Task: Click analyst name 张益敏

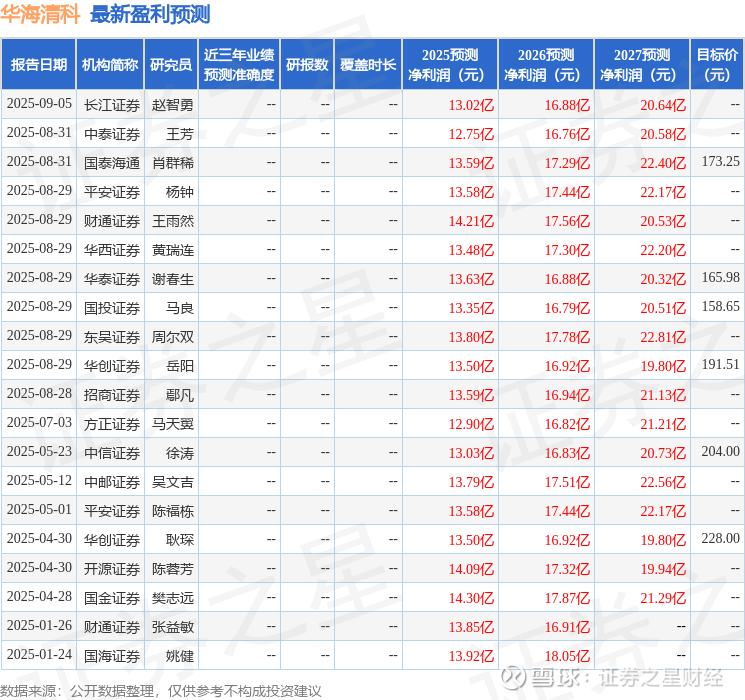Action: 173,627
